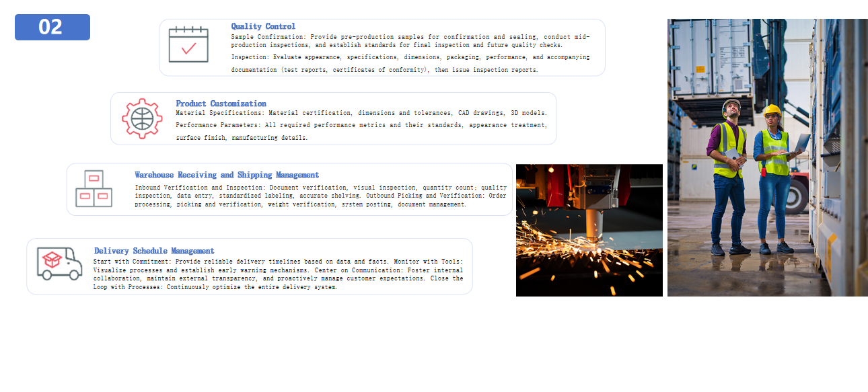Click the stacked boxes warehouse icon

[x=94, y=189]
